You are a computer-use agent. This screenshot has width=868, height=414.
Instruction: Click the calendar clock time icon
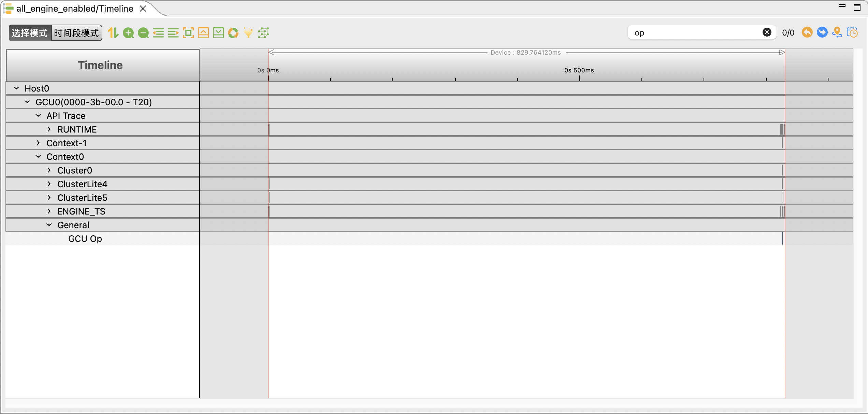point(852,32)
